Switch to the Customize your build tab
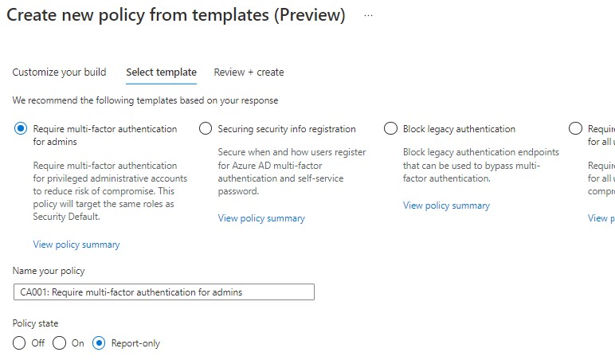This screenshot has width=615, height=364. [x=59, y=72]
